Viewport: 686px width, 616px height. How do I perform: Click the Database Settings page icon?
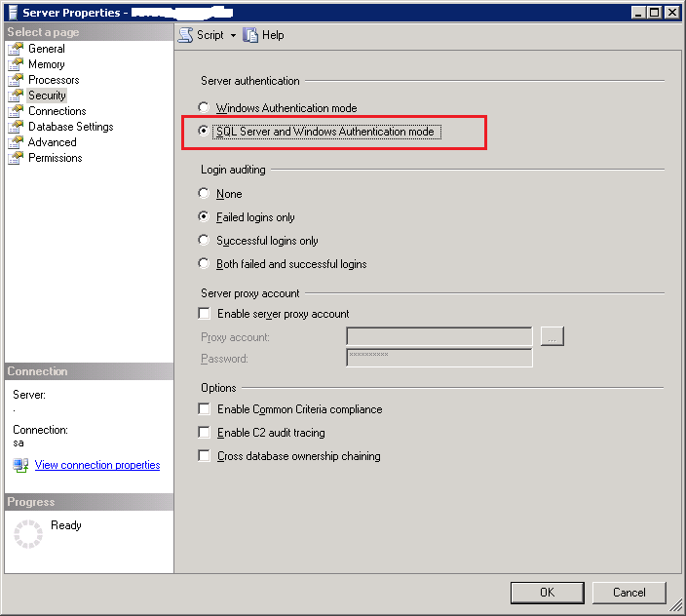coord(16,127)
